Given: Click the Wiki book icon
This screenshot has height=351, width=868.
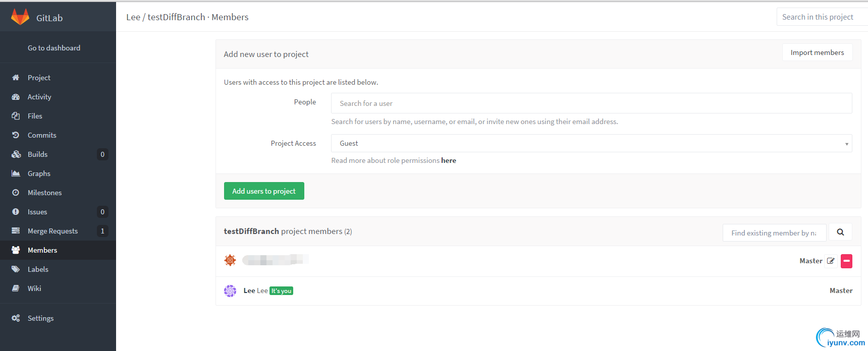Looking at the screenshot, I should 16,288.
